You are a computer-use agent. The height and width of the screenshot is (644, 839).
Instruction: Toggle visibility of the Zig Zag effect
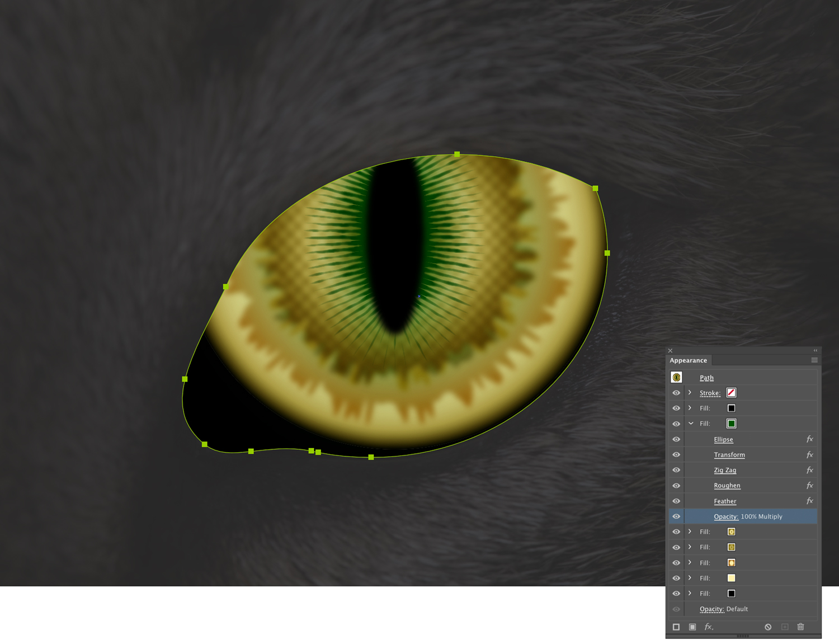coord(676,470)
